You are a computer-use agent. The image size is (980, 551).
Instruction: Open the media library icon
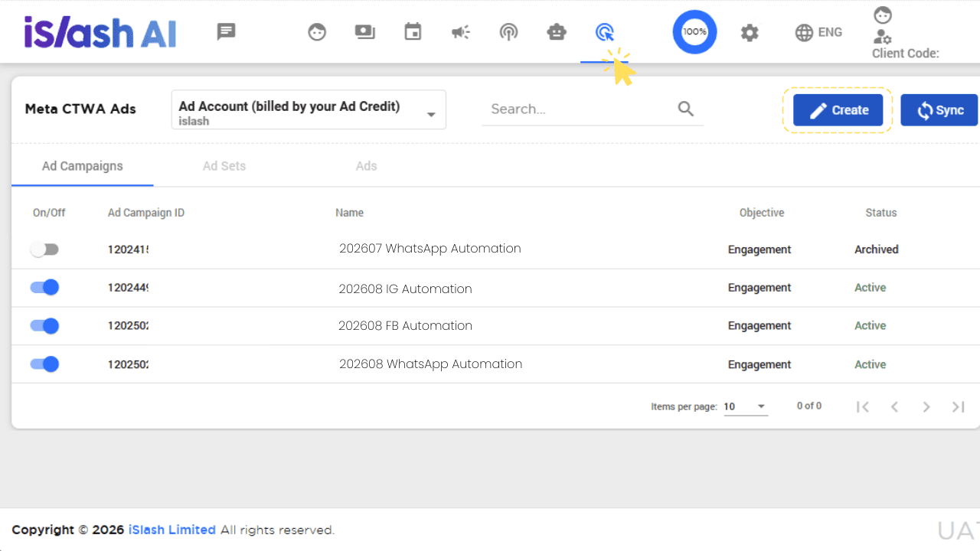tap(365, 32)
